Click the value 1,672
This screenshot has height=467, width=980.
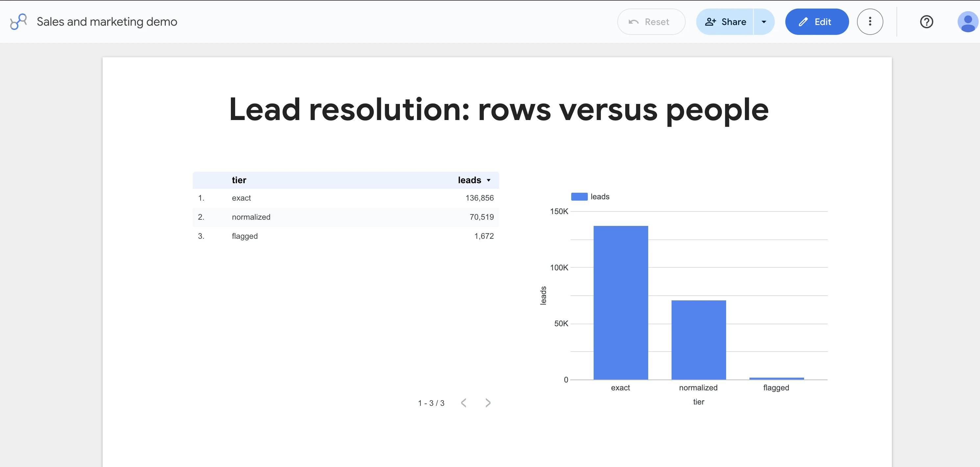483,236
